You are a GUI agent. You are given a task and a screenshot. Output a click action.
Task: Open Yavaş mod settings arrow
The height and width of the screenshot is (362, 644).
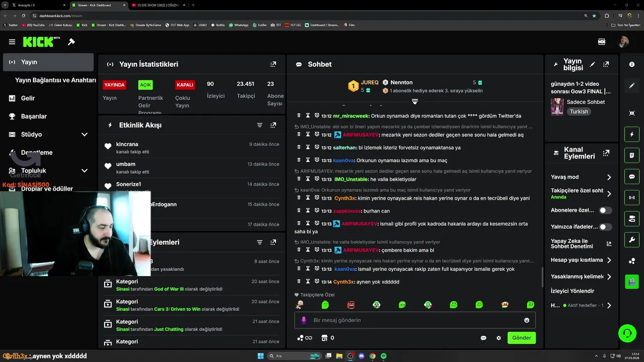coord(609,177)
